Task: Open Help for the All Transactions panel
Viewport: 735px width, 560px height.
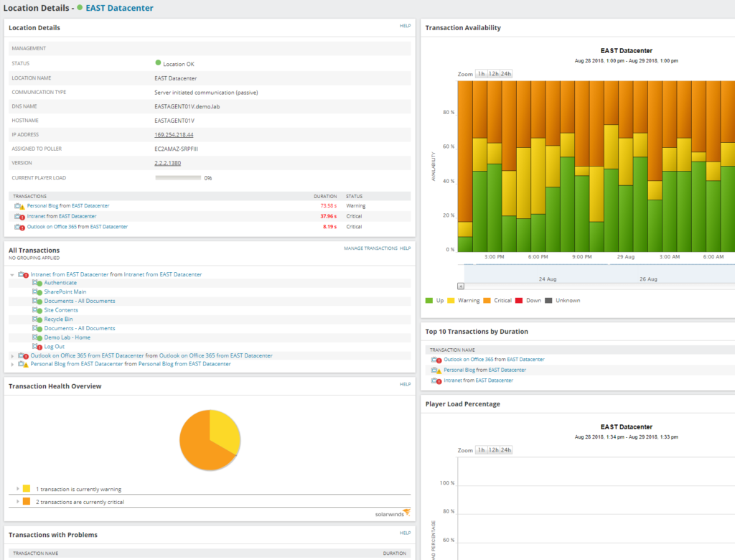Action: click(405, 248)
